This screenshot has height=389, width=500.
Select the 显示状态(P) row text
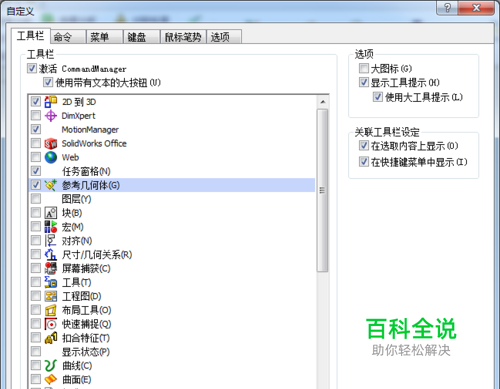pos(86,352)
